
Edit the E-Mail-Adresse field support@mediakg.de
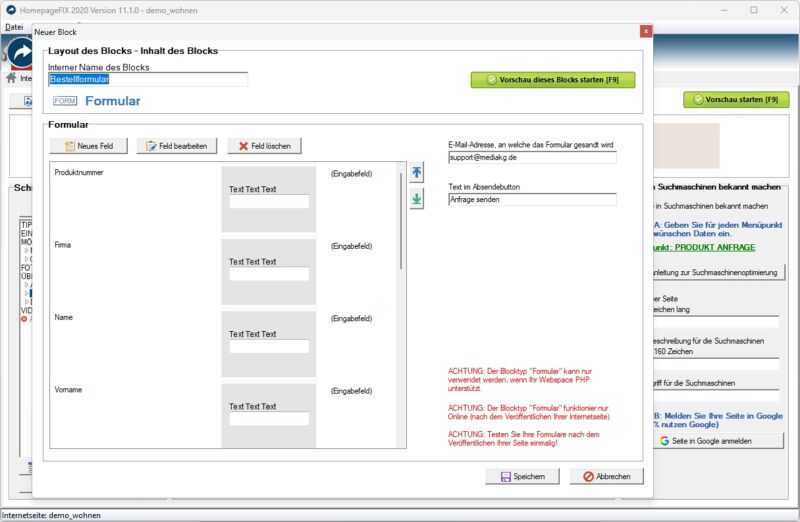point(532,157)
